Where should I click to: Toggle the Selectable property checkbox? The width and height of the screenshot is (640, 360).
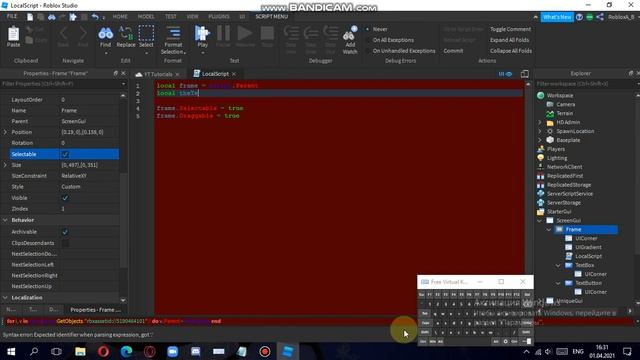click(x=65, y=154)
